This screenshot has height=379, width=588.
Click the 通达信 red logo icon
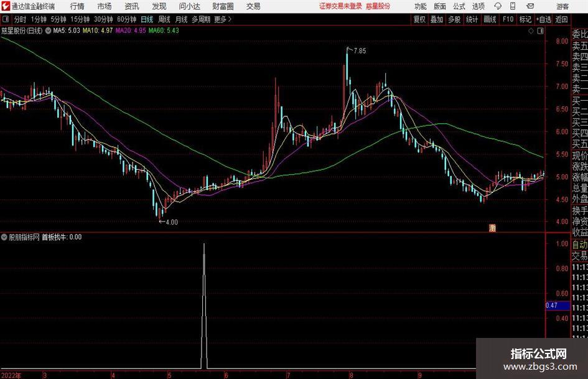6,6
